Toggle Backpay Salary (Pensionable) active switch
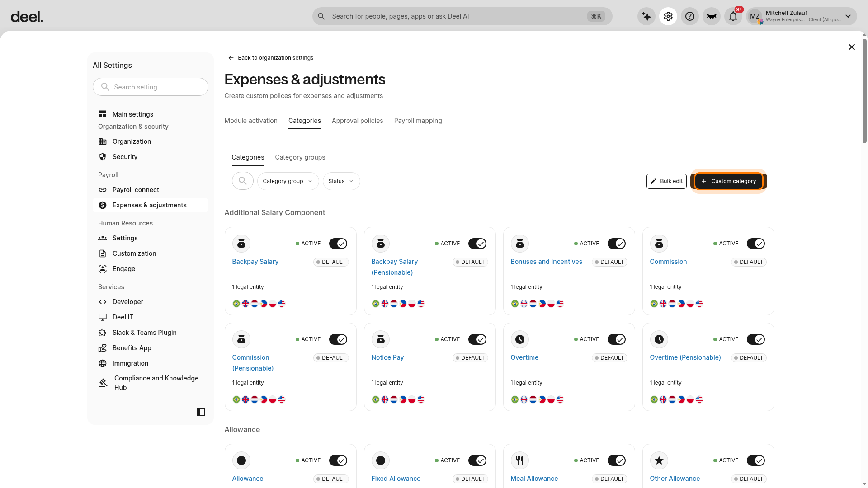This screenshot has width=868, height=488. pos(477,244)
